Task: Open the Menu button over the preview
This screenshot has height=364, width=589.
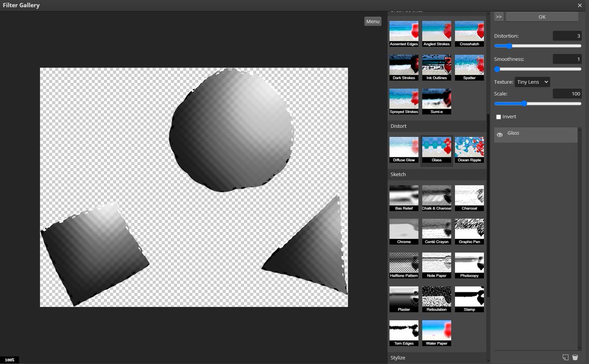Action: coord(373,21)
